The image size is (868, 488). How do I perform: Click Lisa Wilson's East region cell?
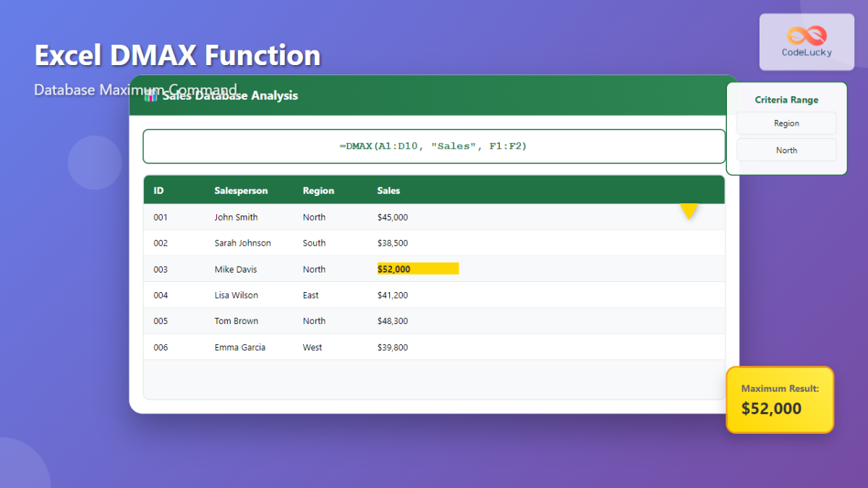tap(311, 295)
